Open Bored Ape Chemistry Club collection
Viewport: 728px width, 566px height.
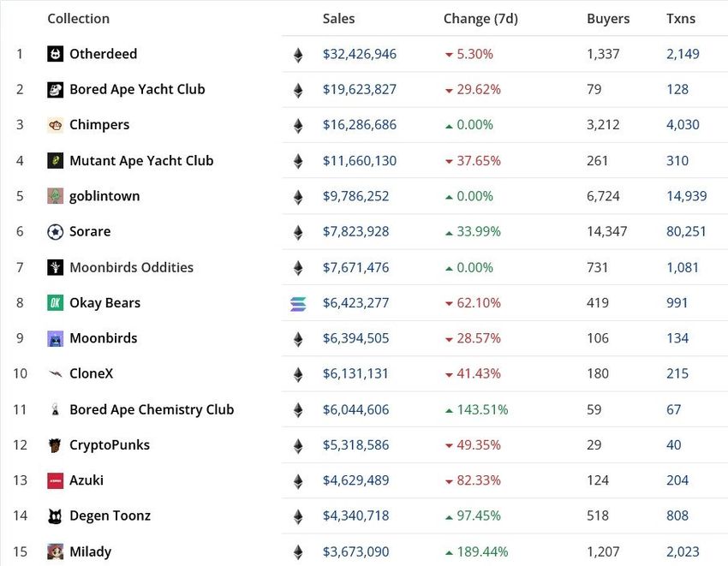click(x=152, y=409)
